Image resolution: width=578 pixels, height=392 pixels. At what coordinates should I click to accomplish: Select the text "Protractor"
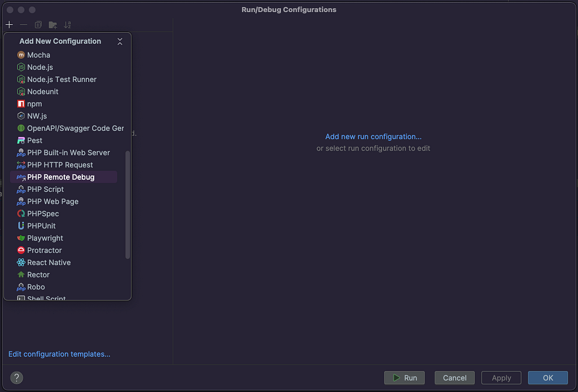pyautogui.click(x=45, y=250)
